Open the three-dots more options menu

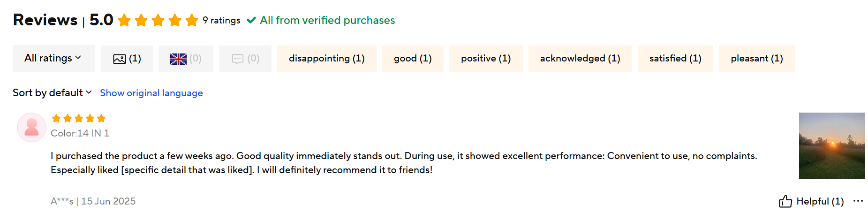click(x=858, y=201)
